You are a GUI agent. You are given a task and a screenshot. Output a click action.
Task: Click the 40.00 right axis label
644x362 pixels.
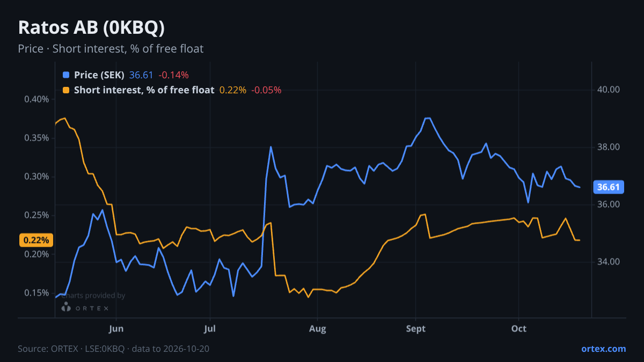coord(609,90)
